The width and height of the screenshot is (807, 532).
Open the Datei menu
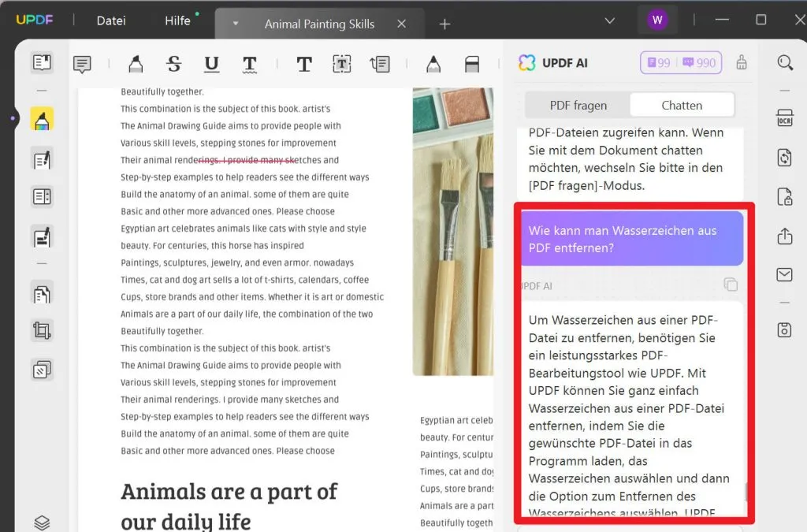coord(110,21)
